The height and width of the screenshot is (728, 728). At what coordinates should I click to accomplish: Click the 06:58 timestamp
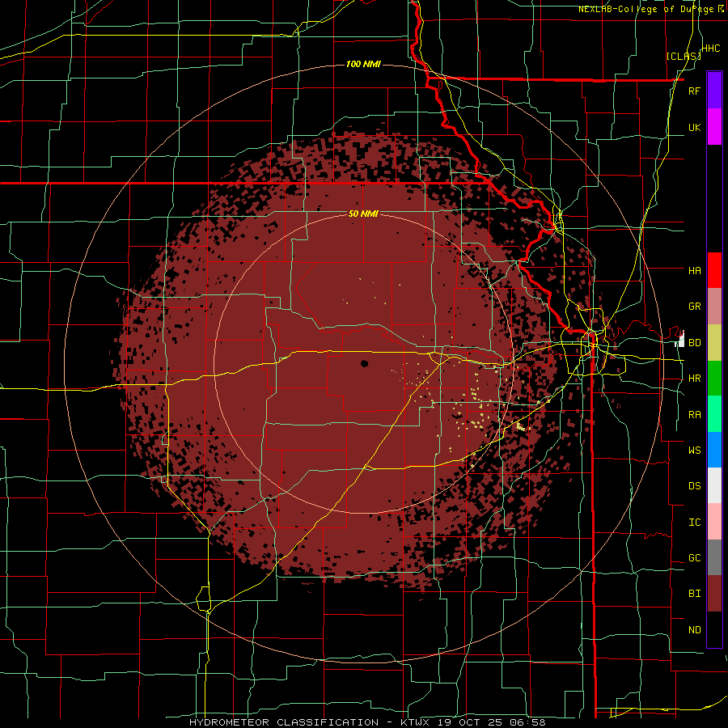pos(529,722)
